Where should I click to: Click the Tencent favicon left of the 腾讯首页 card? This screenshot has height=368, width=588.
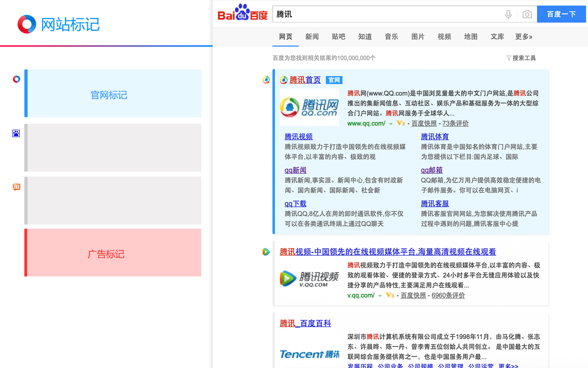266,80
